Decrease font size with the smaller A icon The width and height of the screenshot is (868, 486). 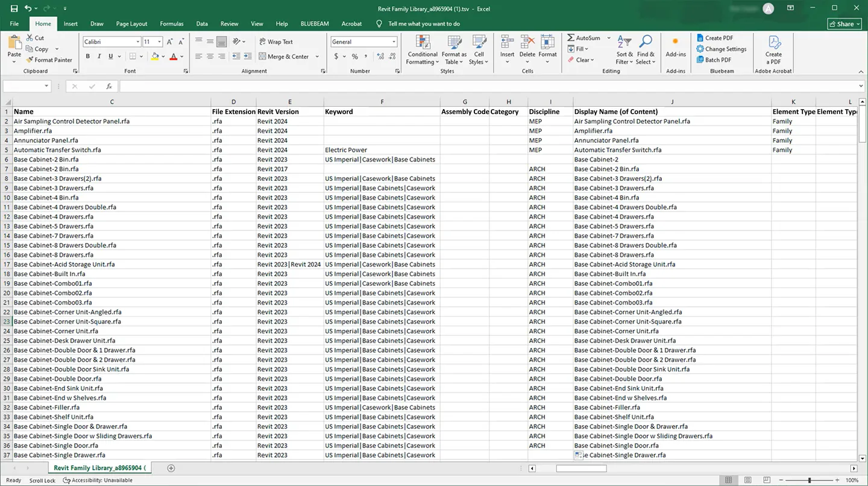181,42
